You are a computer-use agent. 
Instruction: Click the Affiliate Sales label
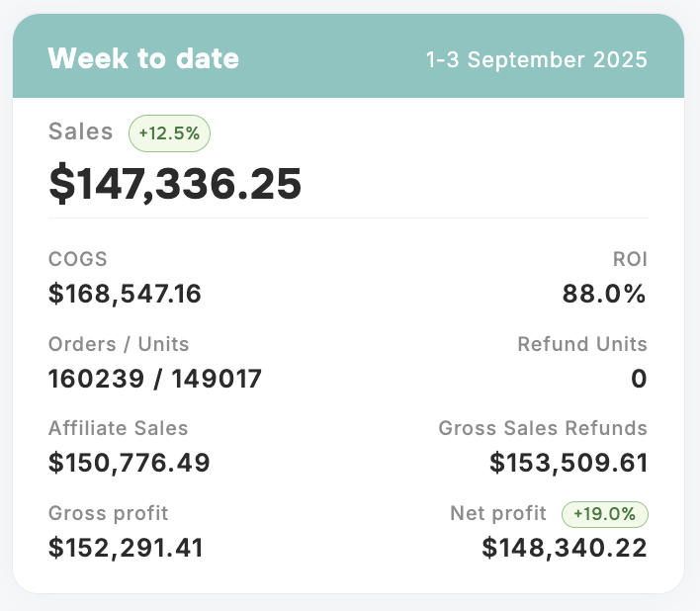click(x=119, y=428)
